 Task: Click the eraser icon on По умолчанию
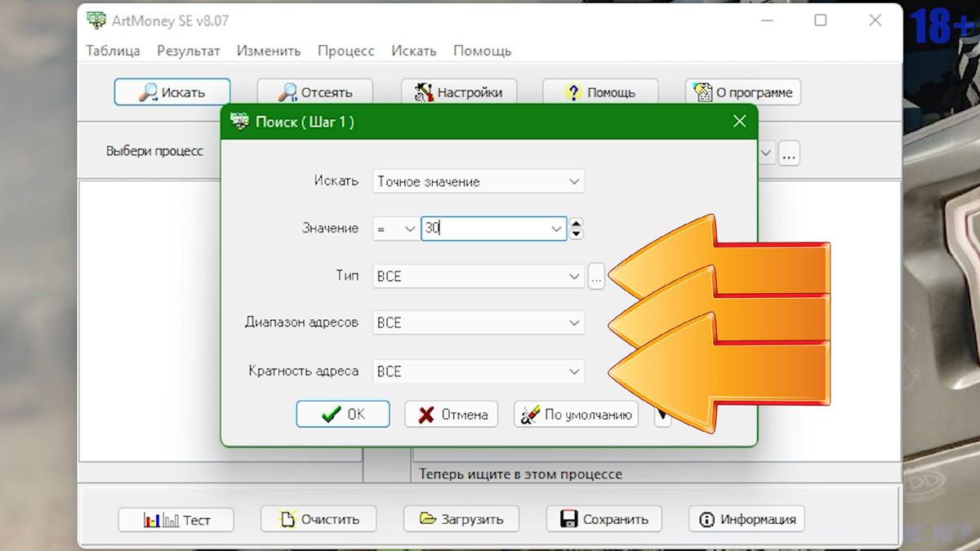pyautogui.click(x=531, y=415)
